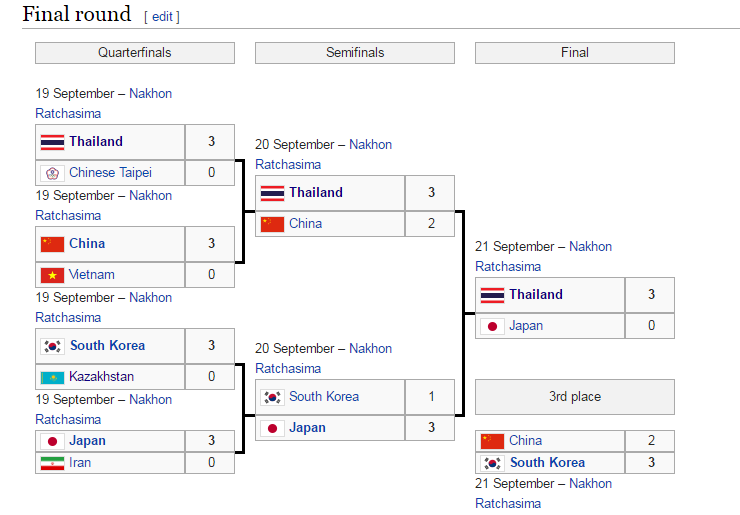The image size is (740, 515).
Task: Click the Thailand flag icon in the final
Action: tap(492, 295)
